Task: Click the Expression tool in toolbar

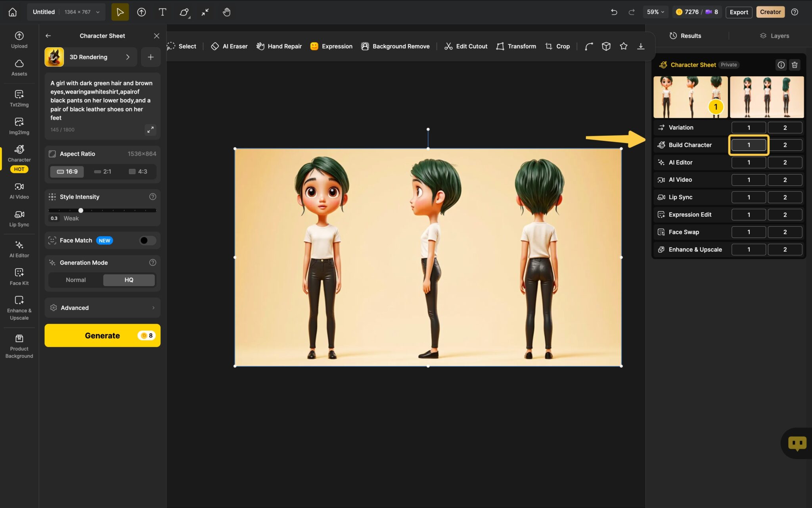Action: pyautogui.click(x=331, y=46)
